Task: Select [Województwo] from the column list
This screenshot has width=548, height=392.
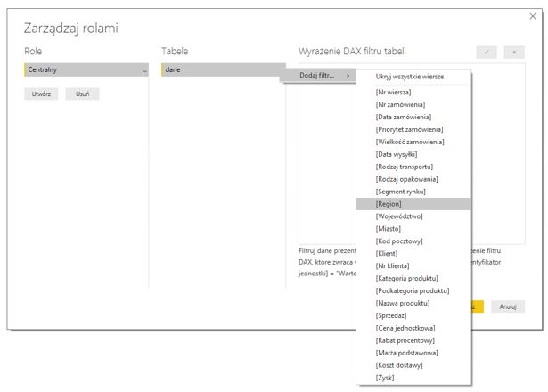Action: click(x=399, y=216)
